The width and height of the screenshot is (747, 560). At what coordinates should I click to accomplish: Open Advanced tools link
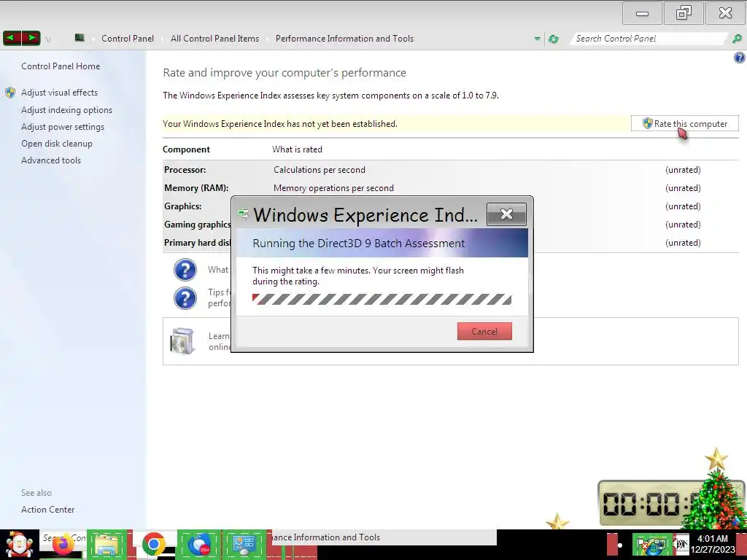tap(51, 160)
